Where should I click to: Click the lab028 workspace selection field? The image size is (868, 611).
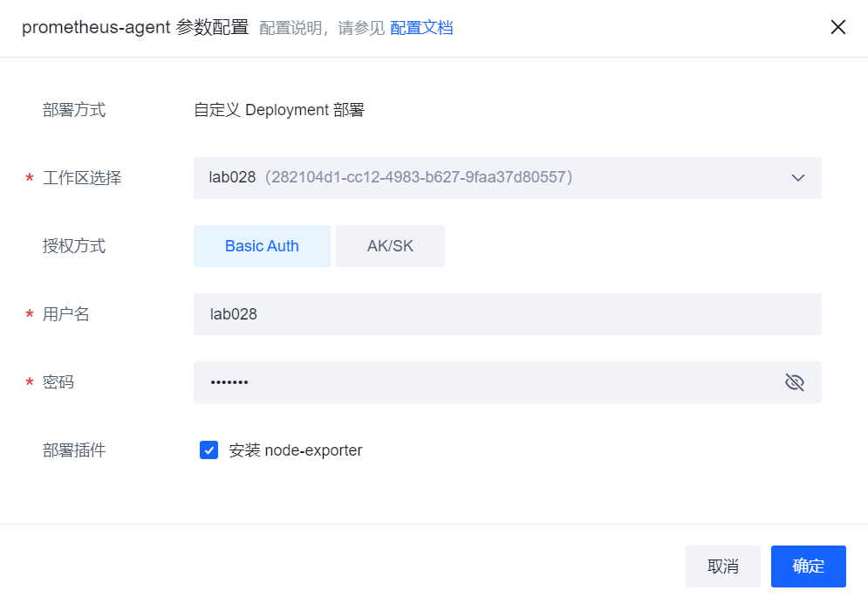(x=489, y=178)
